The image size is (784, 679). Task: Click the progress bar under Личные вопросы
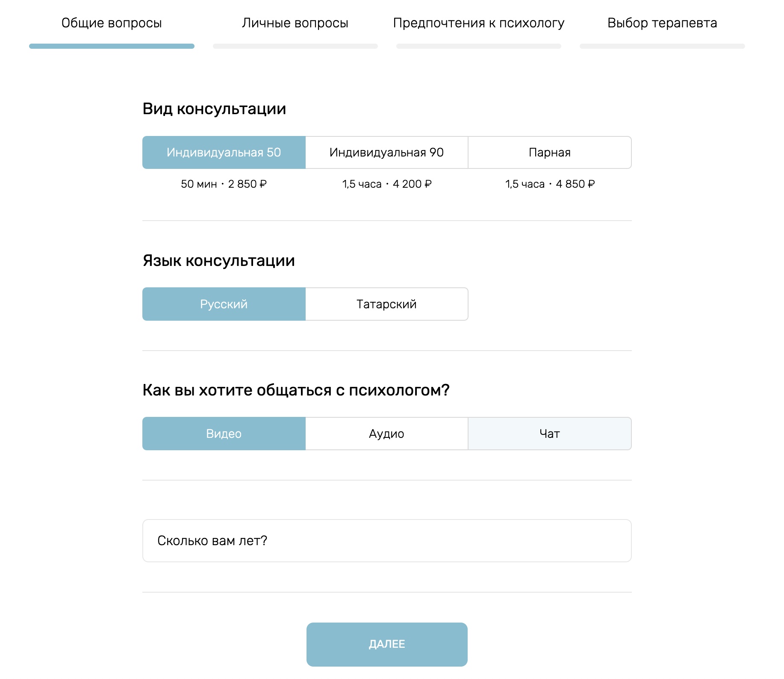(x=295, y=46)
